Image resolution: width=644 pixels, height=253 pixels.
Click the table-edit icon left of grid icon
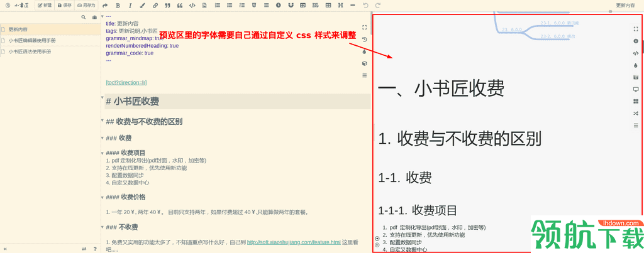point(316,5)
